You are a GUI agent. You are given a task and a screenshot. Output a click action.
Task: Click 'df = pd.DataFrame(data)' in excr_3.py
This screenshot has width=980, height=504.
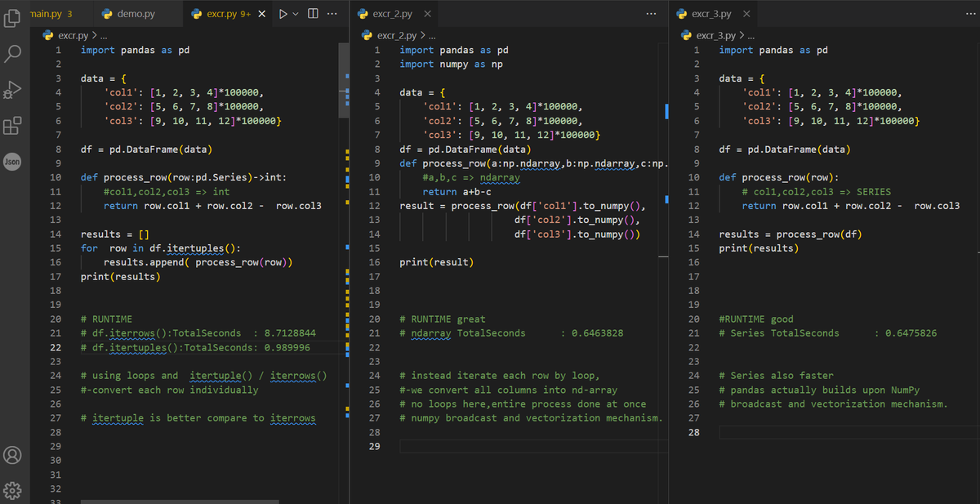point(785,149)
